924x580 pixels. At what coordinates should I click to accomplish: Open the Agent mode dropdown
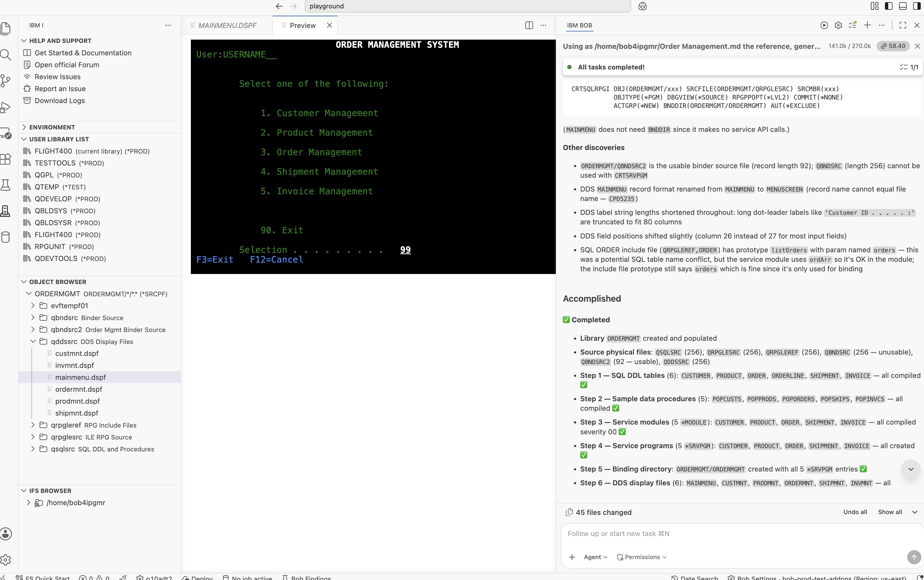coord(595,557)
